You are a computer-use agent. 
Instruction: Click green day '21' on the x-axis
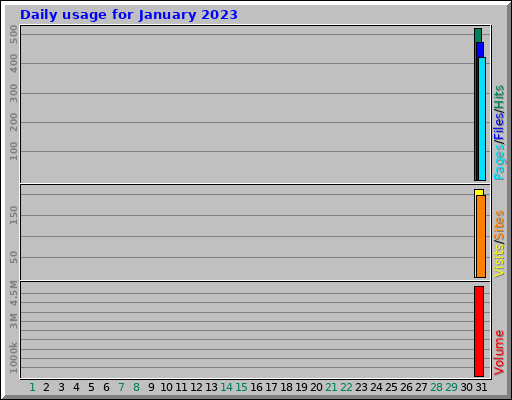point(331,387)
